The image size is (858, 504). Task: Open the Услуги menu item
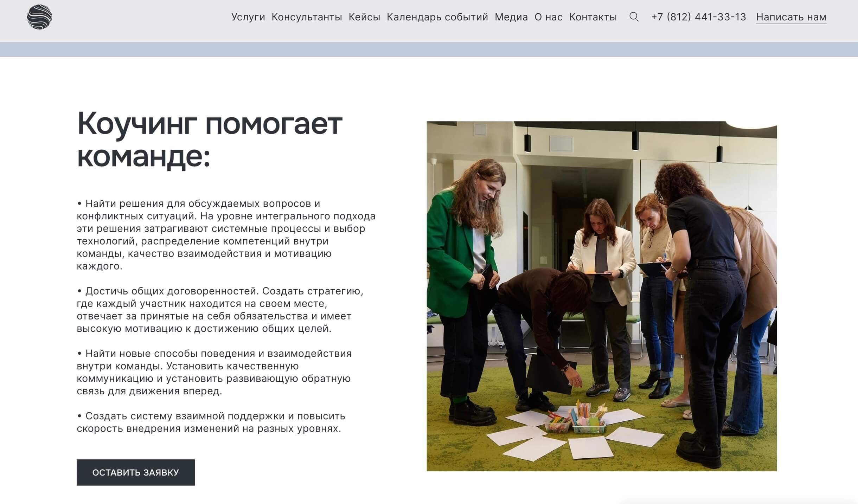coord(248,17)
